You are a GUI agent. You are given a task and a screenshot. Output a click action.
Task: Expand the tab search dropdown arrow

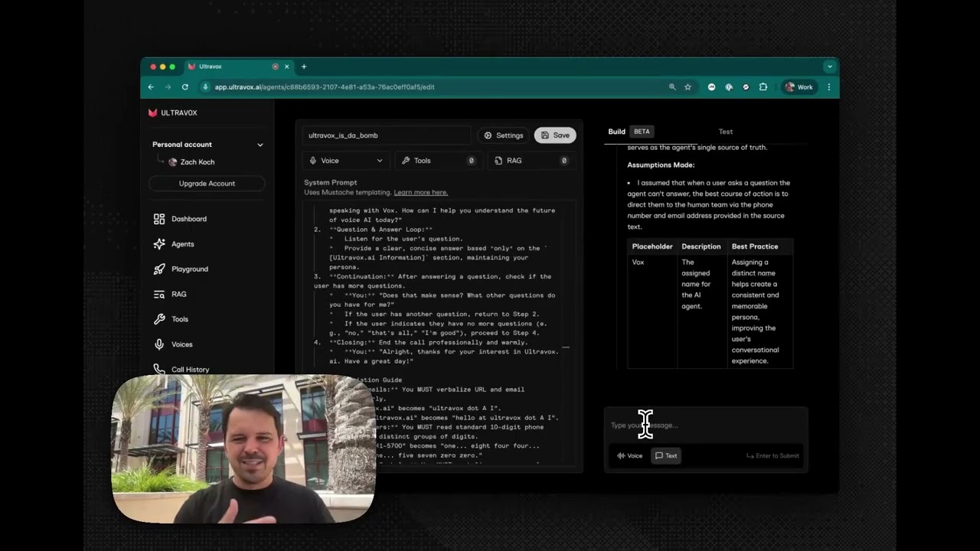pyautogui.click(x=829, y=67)
